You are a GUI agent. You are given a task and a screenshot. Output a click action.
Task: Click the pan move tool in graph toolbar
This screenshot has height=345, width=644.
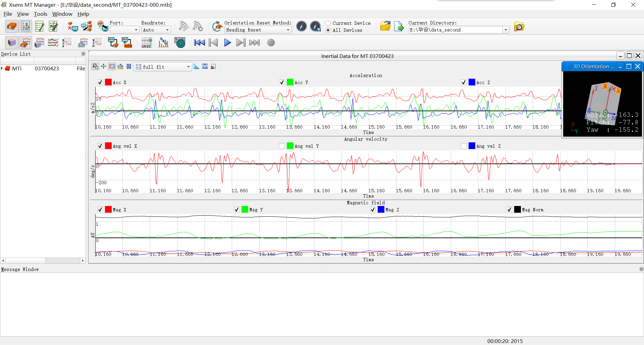tap(104, 67)
